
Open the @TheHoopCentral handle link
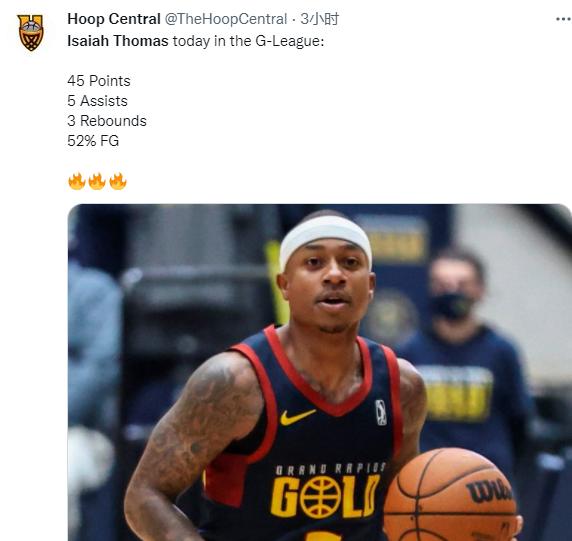pyautogui.click(x=226, y=19)
